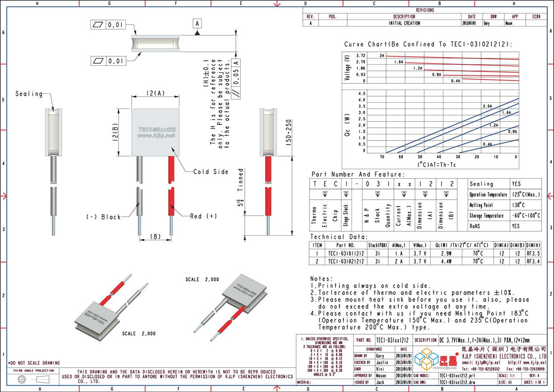This screenshot has width=554, height=392.
Task: Click 'Vivi' in the ENGR row
Action: (380, 369)
